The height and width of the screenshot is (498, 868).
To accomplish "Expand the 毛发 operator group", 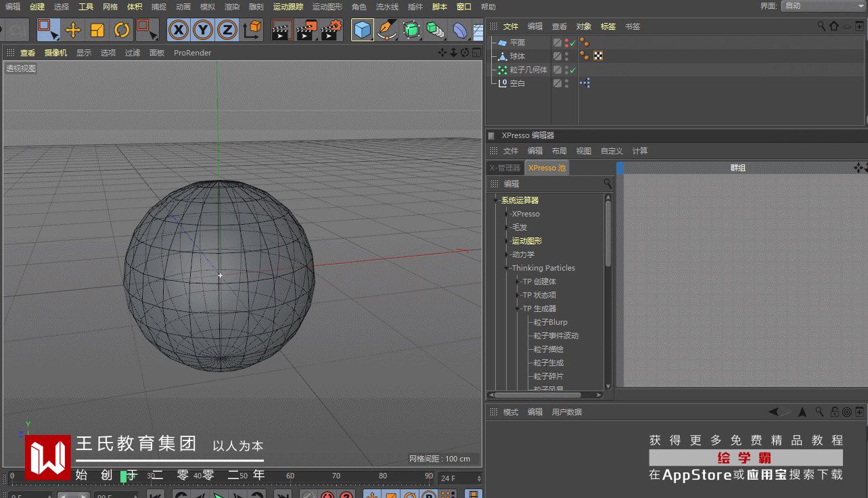I will [506, 227].
